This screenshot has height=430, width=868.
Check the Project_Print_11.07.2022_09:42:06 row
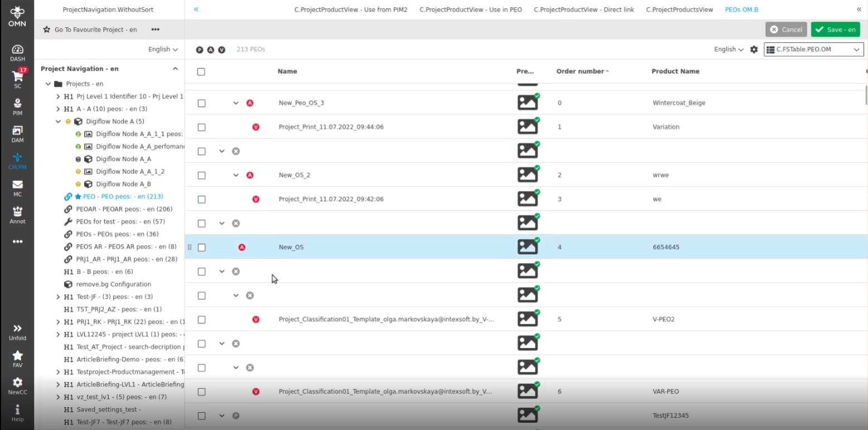coord(201,199)
